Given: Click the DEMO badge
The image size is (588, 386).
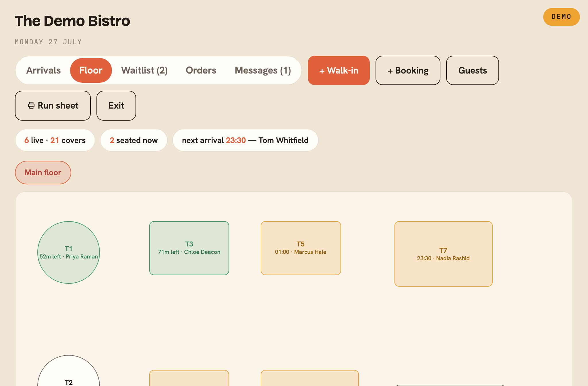Looking at the screenshot, I should (561, 17).
